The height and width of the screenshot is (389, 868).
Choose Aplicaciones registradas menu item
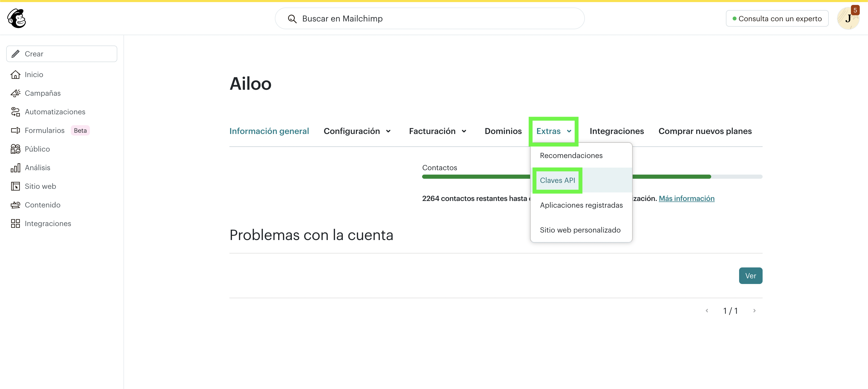(581, 205)
